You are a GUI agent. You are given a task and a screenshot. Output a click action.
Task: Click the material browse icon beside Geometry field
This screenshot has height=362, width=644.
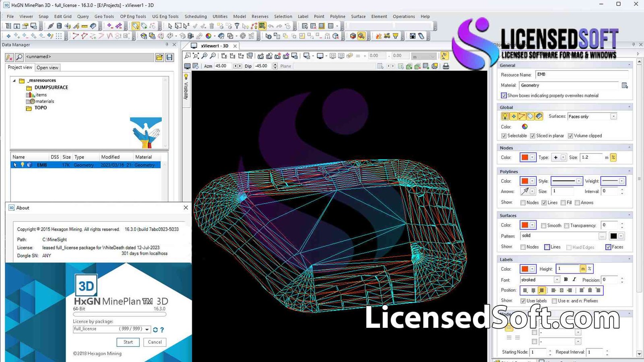625,86
